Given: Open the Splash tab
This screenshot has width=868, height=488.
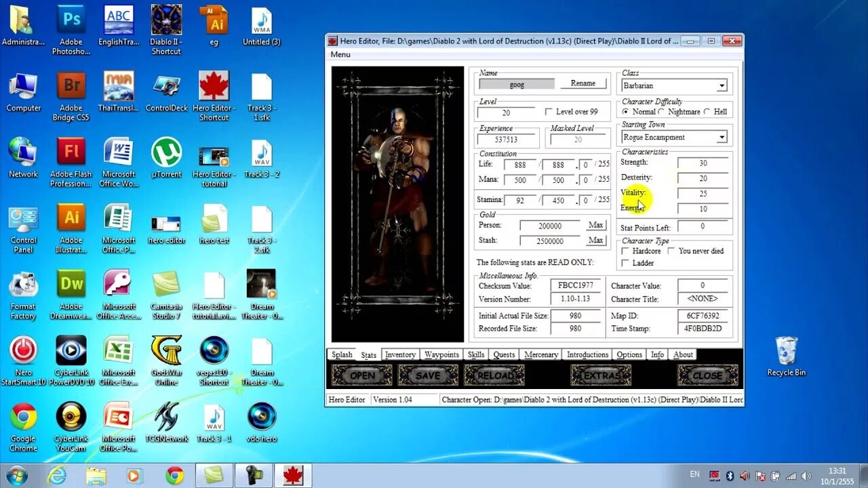Looking at the screenshot, I should click(x=342, y=354).
